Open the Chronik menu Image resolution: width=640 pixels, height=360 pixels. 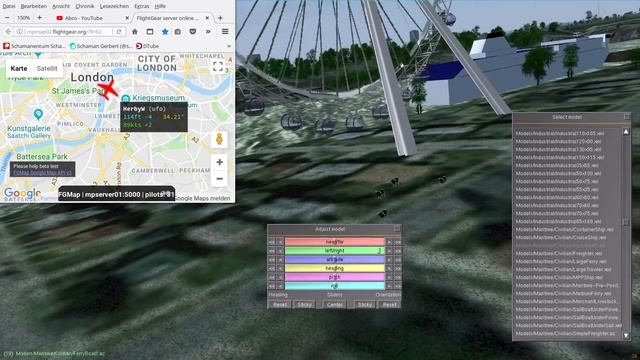(84, 6)
